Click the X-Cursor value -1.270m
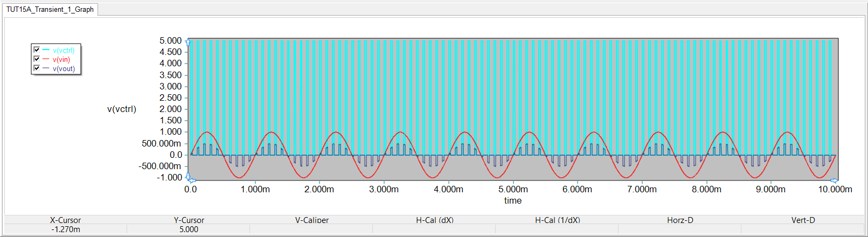This screenshot has width=868, height=237. pyautogui.click(x=66, y=229)
